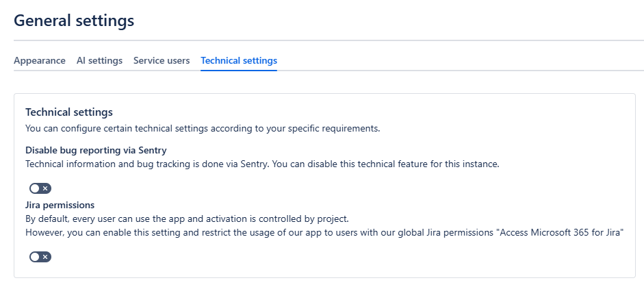The width and height of the screenshot is (644, 287).
Task: Enable the Jira permissions restriction switch
Action: pyautogui.click(x=40, y=257)
